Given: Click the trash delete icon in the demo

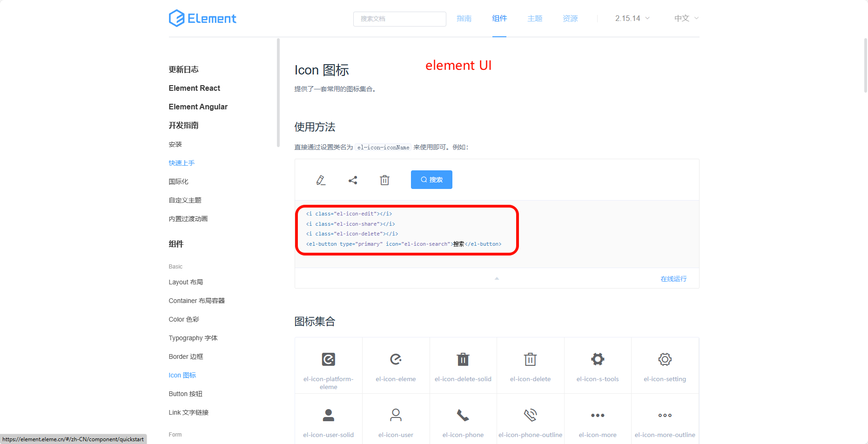Looking at the screenshot, I should [384, 180].
